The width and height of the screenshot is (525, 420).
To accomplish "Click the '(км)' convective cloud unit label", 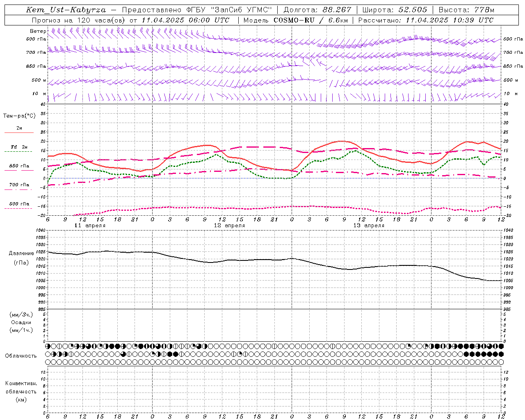I will pos(21,399).
